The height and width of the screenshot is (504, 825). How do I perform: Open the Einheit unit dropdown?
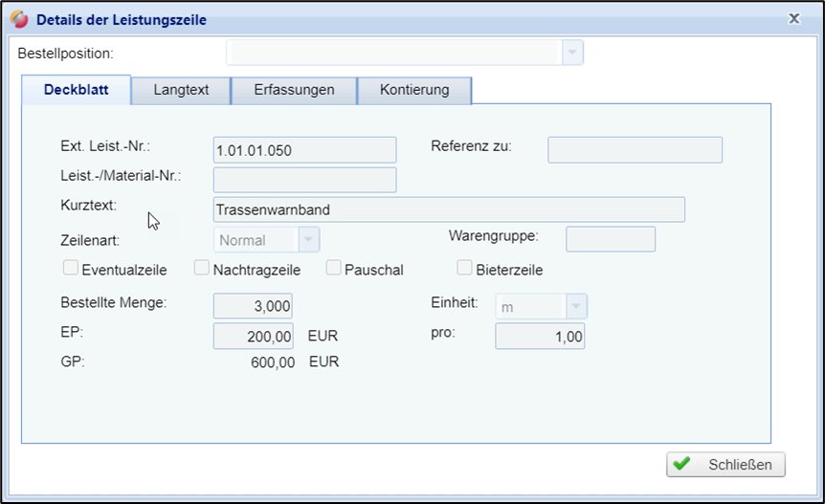pyautogui.click(x=575, y=306)
